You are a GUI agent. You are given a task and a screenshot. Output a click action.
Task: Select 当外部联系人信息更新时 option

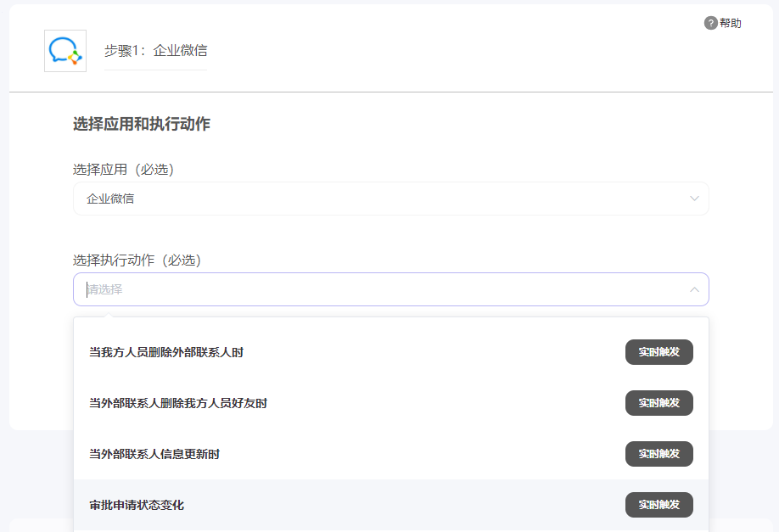click(x=391, y=454)
